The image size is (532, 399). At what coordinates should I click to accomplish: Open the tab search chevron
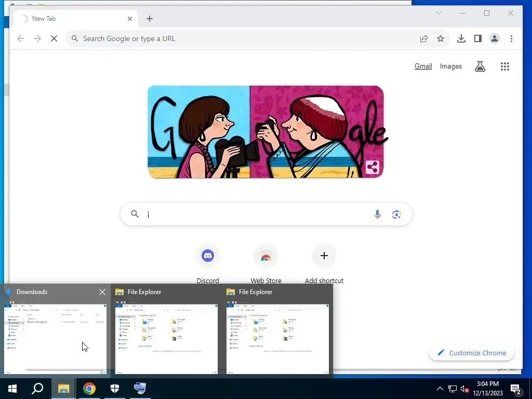click(x=438, y=13)
